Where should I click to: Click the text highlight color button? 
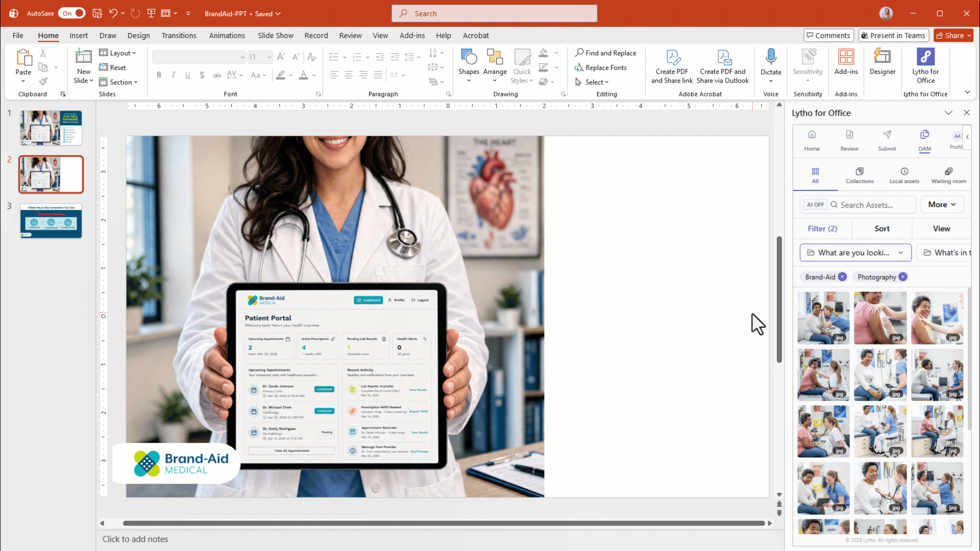pyautogui.click(x=280, y=75)
